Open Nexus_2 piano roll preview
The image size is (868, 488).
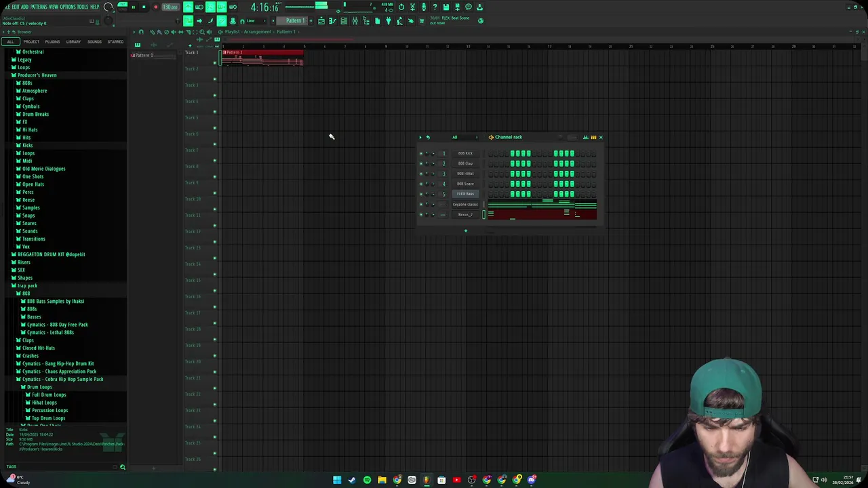(x=542, y=214)
